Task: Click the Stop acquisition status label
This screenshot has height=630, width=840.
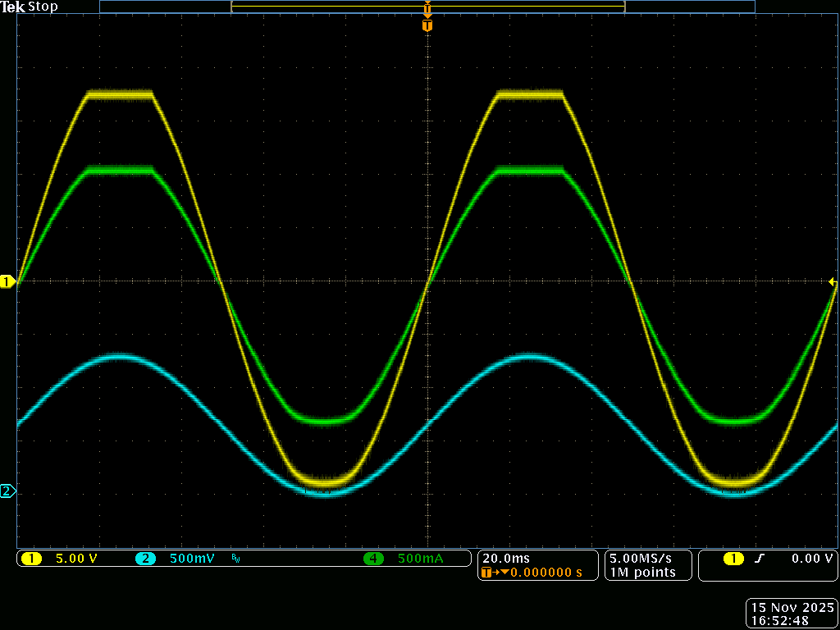Action: tap(43, 7)
